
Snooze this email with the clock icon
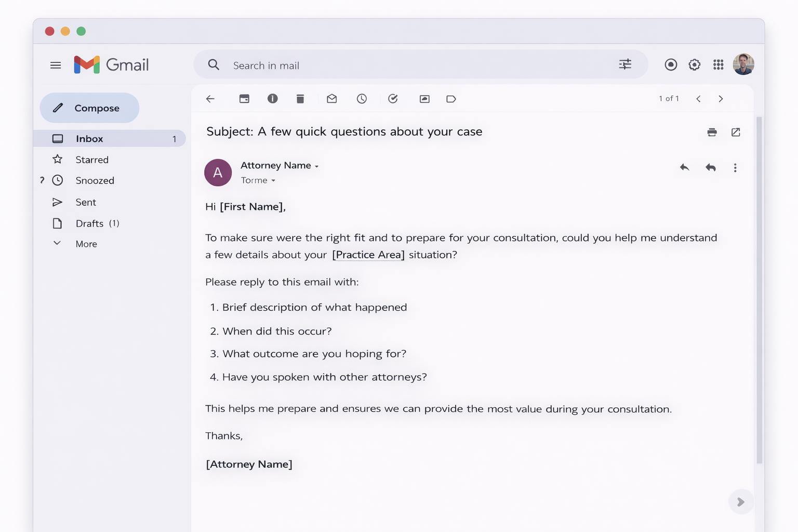[362, 99]
